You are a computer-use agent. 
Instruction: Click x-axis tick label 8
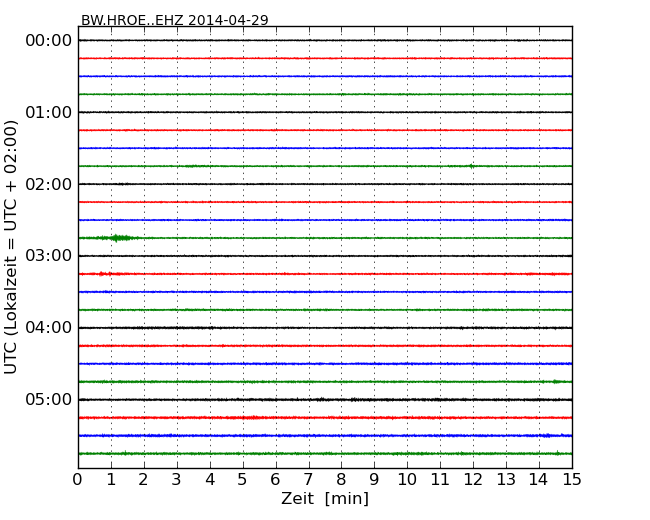coord(341,479)
